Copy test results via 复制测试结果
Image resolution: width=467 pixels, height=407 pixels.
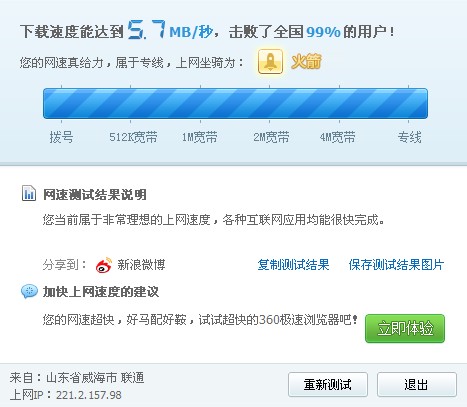293,265
